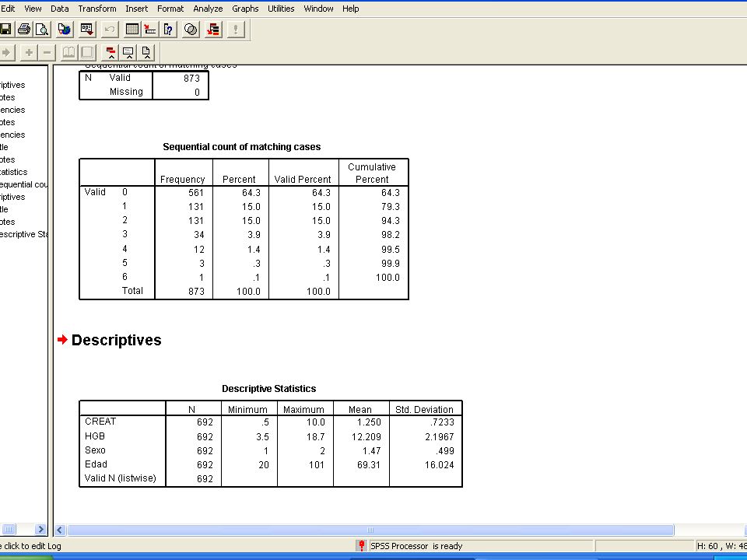Click the 'Edad' row label
This screenshot has width=747, height=560.
point(96,464)
